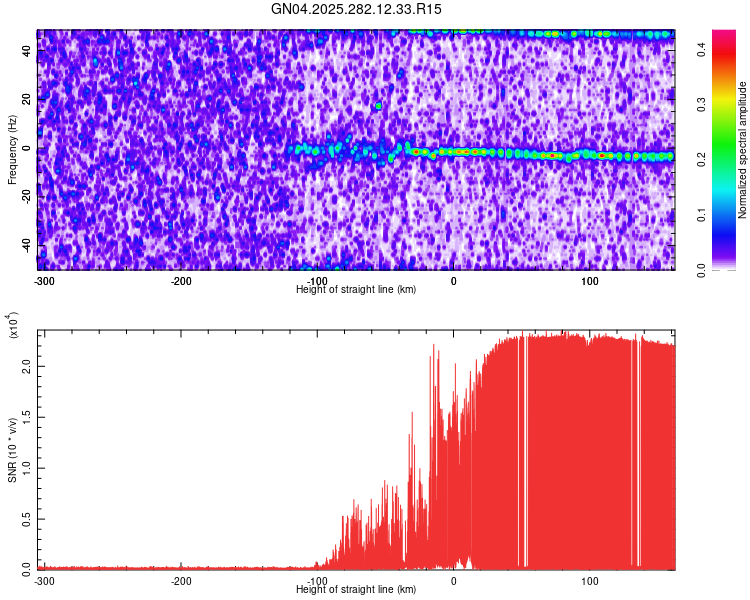Click the -40 tick on the frequency axis
This screenshot has height=600, width=750.
tap(25, 246)
